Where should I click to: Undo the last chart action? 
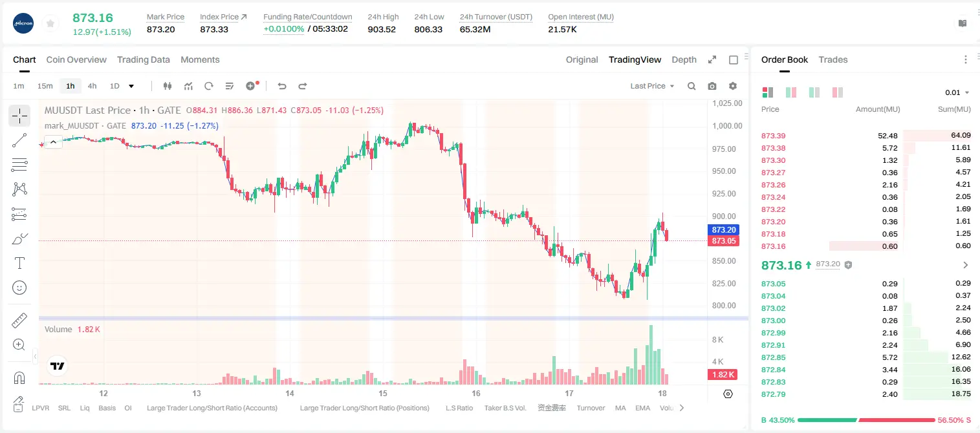(x=282, y=86)
